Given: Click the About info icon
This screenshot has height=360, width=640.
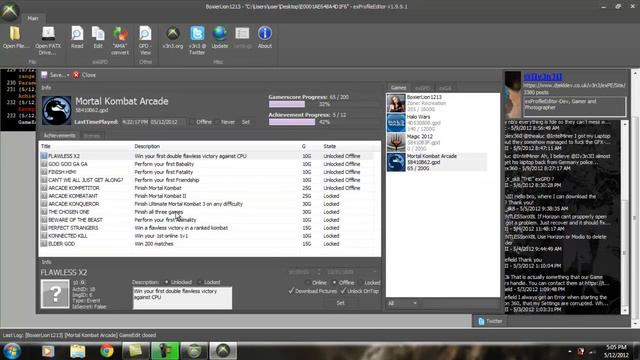Looking at the screenshot, I should click(x=264, y=33).
